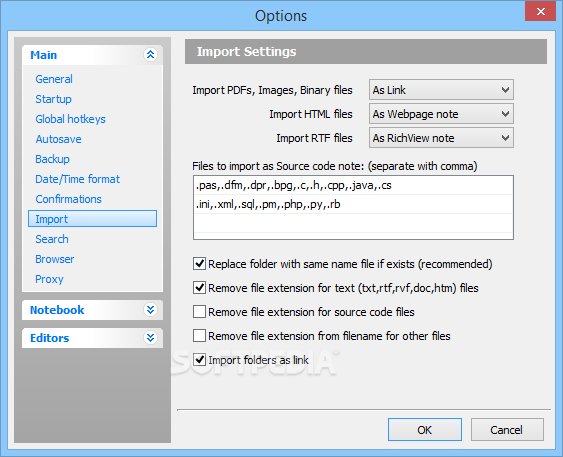Open the Date/Time format settings

point(78,179)
